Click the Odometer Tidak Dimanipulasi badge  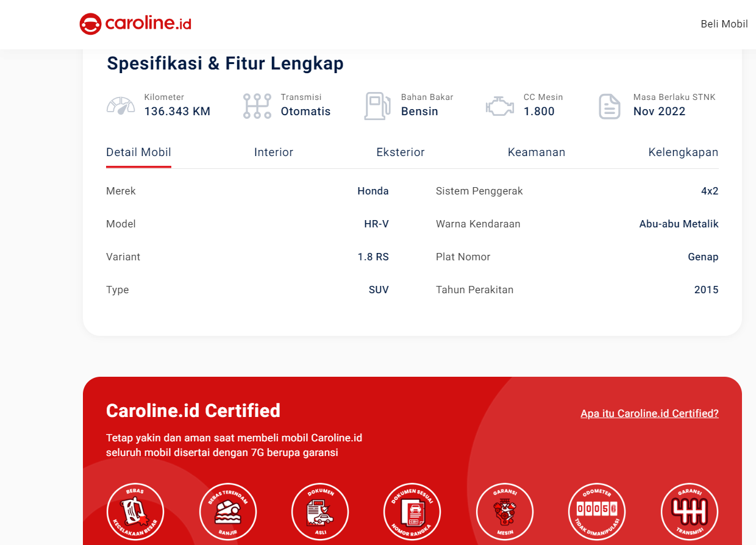(x=597, y=512)
